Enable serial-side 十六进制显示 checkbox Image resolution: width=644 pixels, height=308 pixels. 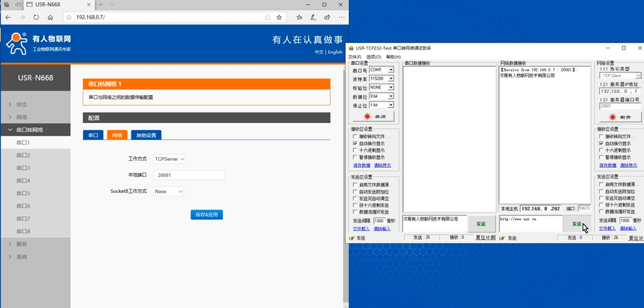[355, 150]
